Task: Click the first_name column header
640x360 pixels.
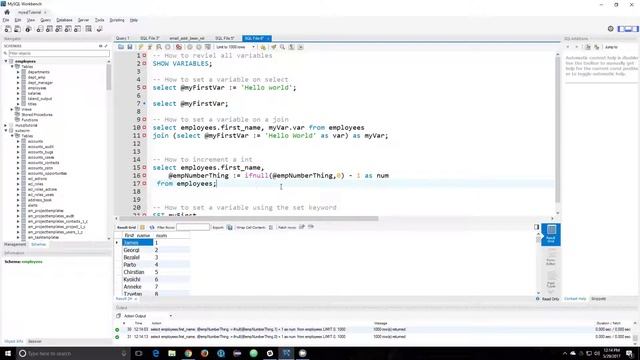Action: pos(138,236)
